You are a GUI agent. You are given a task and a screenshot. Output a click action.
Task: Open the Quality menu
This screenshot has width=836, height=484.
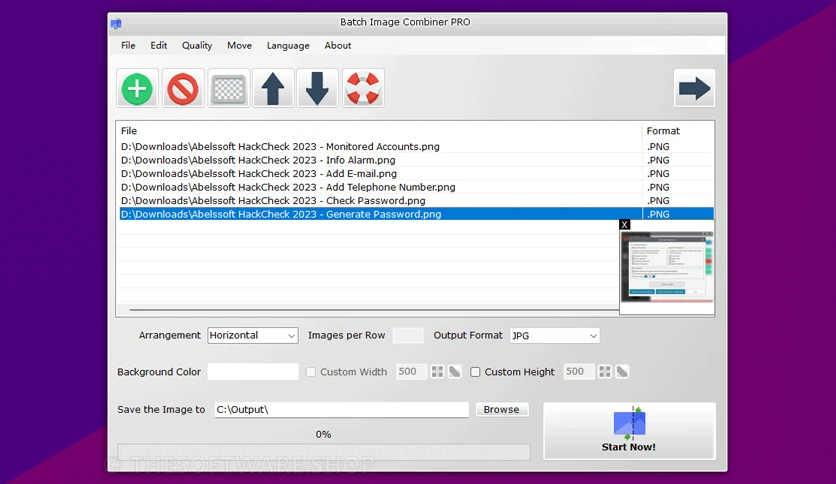click(x=197, y=45)
